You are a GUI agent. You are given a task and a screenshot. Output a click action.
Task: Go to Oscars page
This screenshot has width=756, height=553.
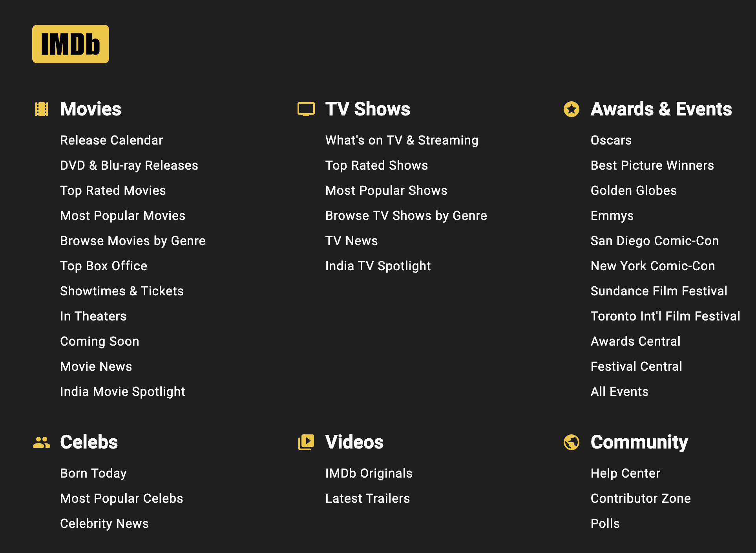611,140
